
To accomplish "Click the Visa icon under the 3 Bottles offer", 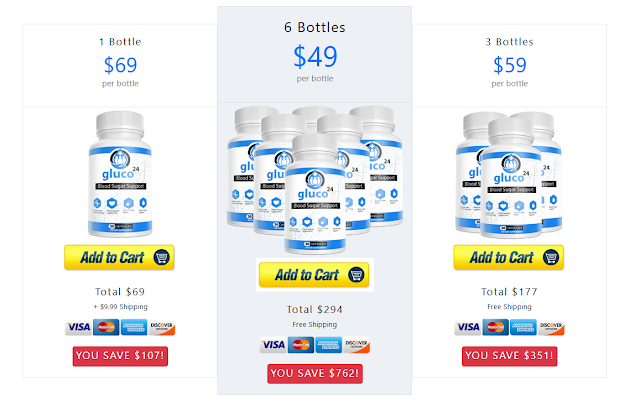I will coord(468,327).
